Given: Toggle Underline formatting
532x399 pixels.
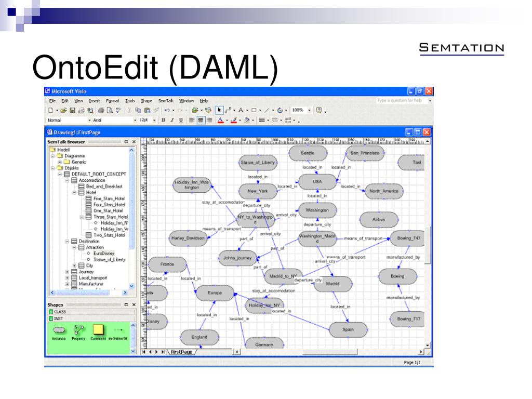Looking at the screenshot, I should [181, 120].
